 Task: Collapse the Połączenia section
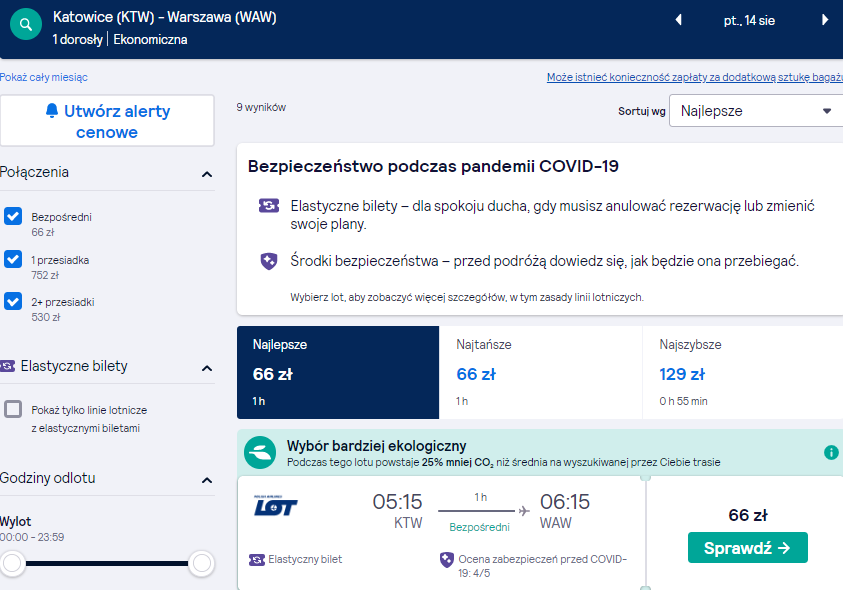[x=206, y=174]
